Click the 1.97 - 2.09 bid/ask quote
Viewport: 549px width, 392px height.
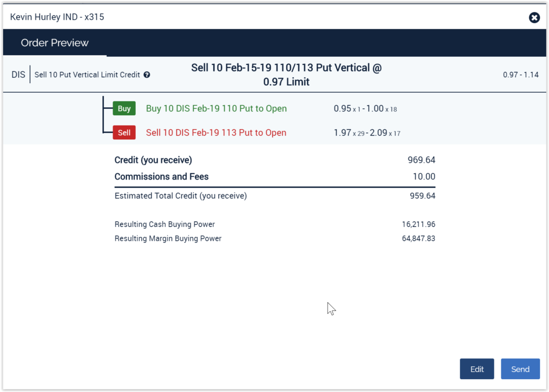367,132
